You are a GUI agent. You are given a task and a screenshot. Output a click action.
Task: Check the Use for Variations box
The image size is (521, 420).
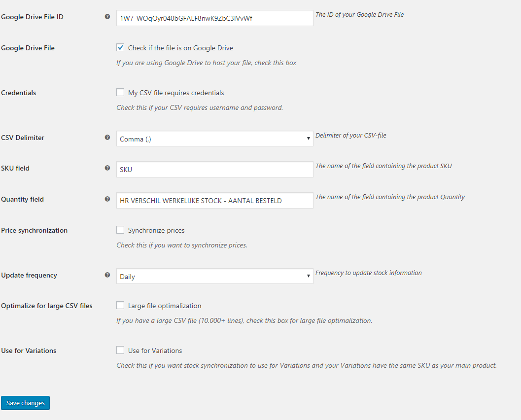[x=120, y=350]
